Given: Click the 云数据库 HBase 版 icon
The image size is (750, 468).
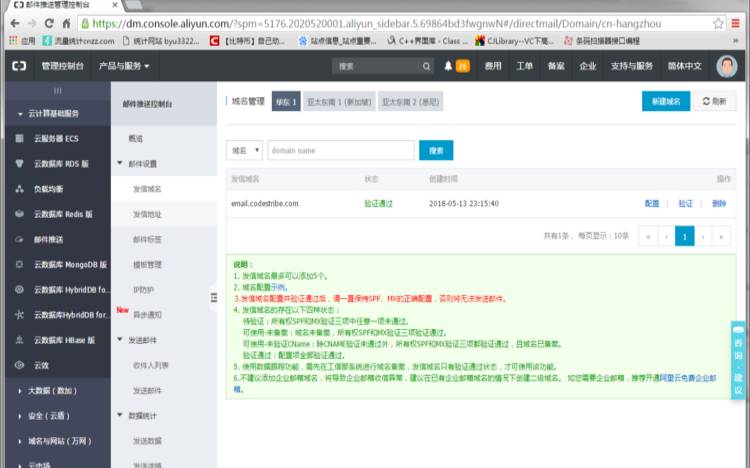Looking at the screenshot, I should [x=20, y=340].
